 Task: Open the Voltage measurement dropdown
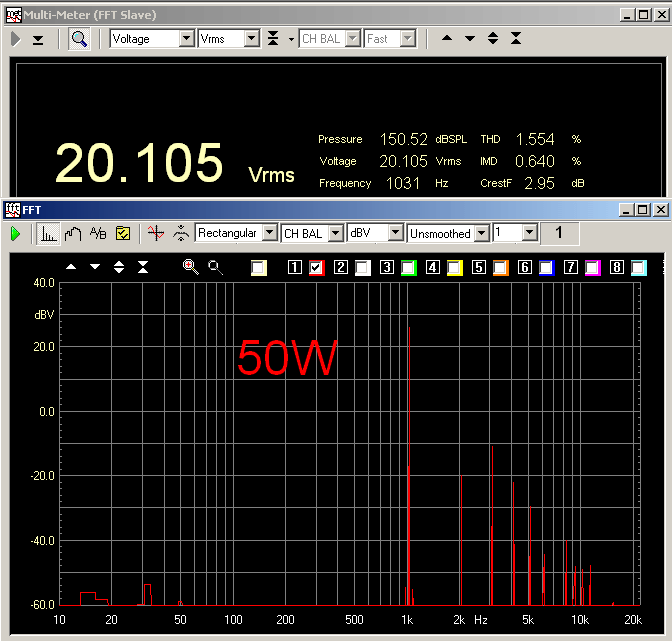click(186, 39)
